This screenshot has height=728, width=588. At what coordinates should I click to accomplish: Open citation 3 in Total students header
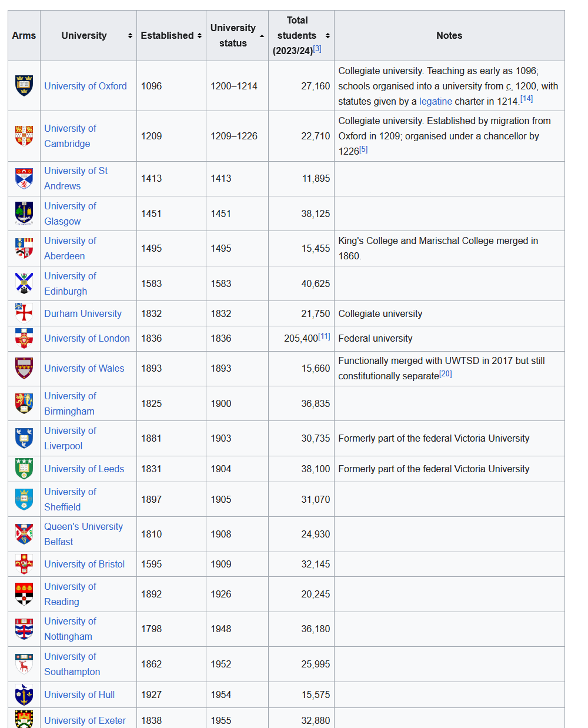tap(317, 49)
